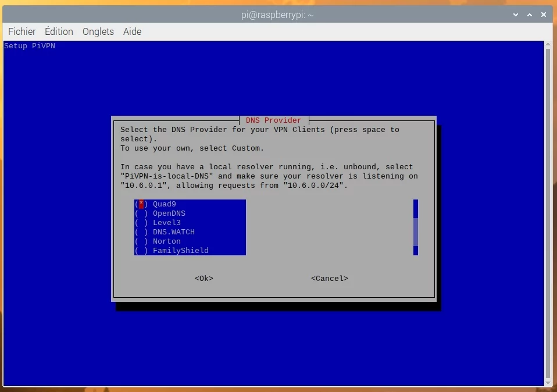Click the terminal scrollbar down arrow
This screenshot has width=557, height=392.
click(x=548, y=383)
